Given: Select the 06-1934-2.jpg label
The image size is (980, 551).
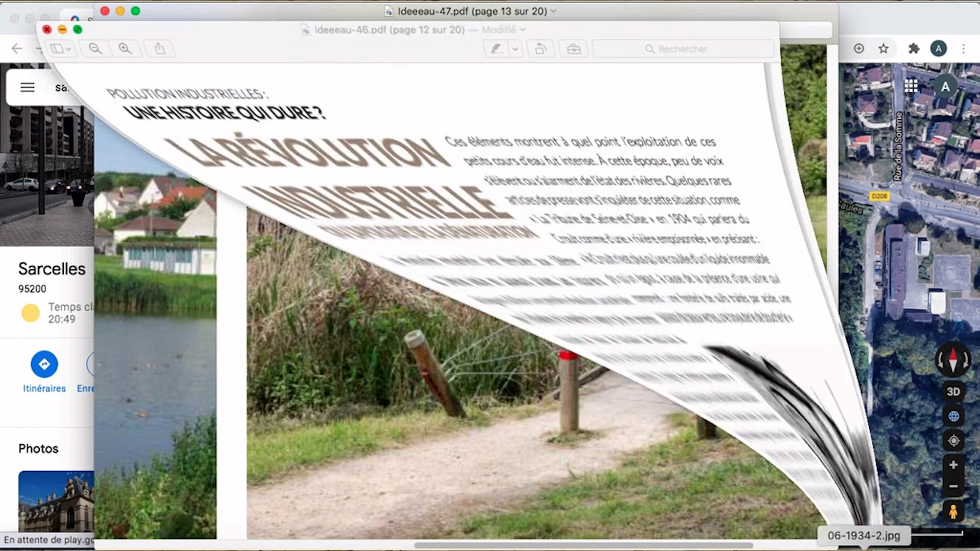Looking at the screenshot, I should (864, 536).
